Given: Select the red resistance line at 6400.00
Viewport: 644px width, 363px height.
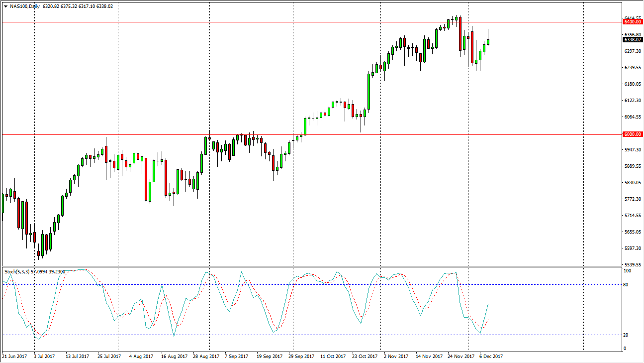Looking at the screenshot, I should click(x=298, y=21).
